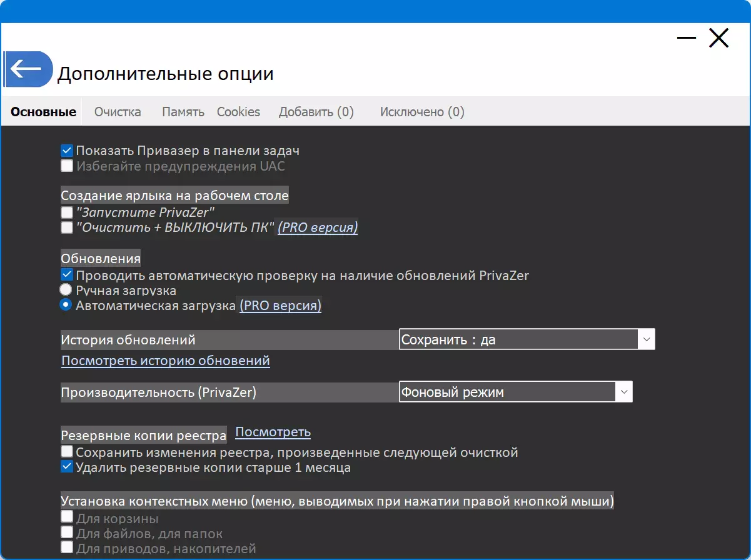This screenshot has width=751, height=560.
Task: Toggle Показать Привазер в панели задач
Action: point(67,151)
